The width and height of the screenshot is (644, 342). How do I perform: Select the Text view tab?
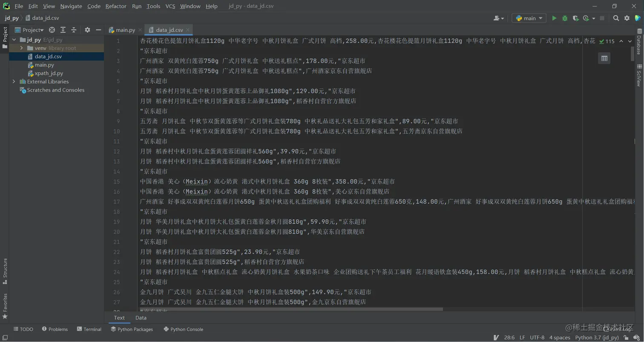click(x=120, y=318)
